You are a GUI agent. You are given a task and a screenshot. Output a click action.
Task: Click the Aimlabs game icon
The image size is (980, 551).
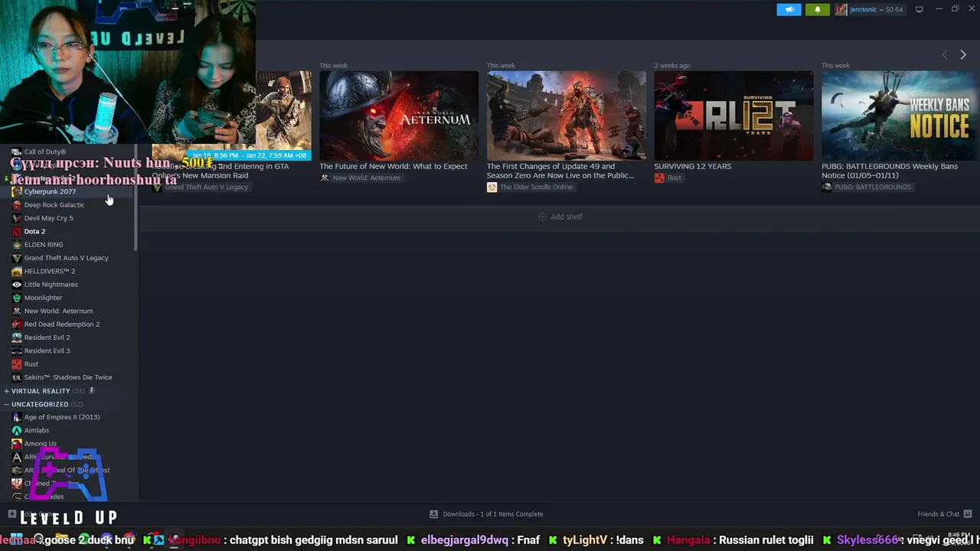click(x=17, y=430)
